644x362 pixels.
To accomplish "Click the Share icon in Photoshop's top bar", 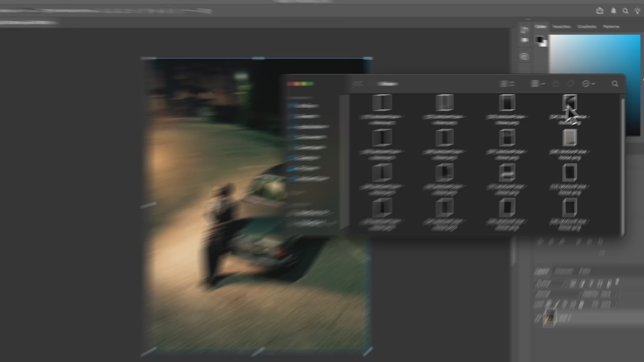I will [x=600, y=11].
